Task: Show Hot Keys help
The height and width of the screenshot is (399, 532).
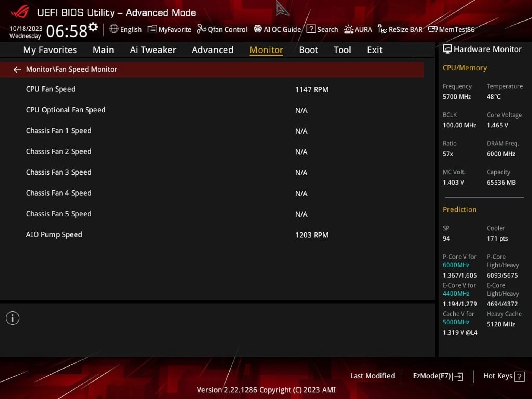Action: [x=498, y=376]
